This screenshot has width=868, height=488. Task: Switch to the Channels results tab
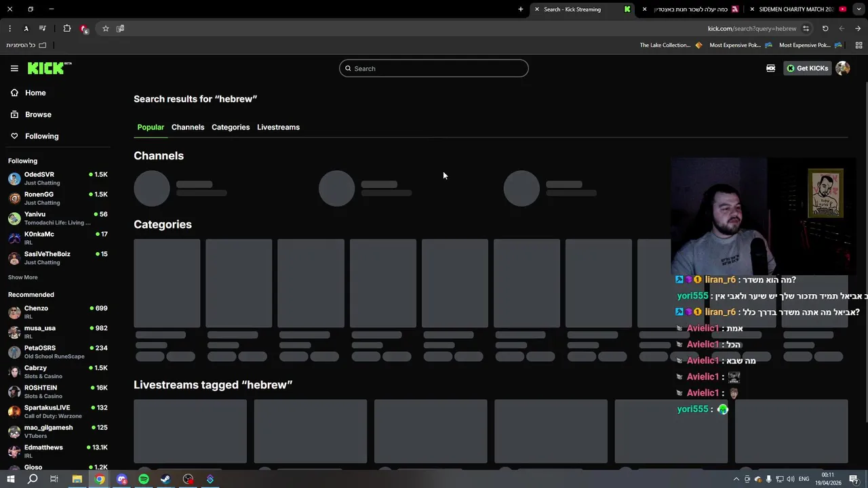(x=188, y=127)
